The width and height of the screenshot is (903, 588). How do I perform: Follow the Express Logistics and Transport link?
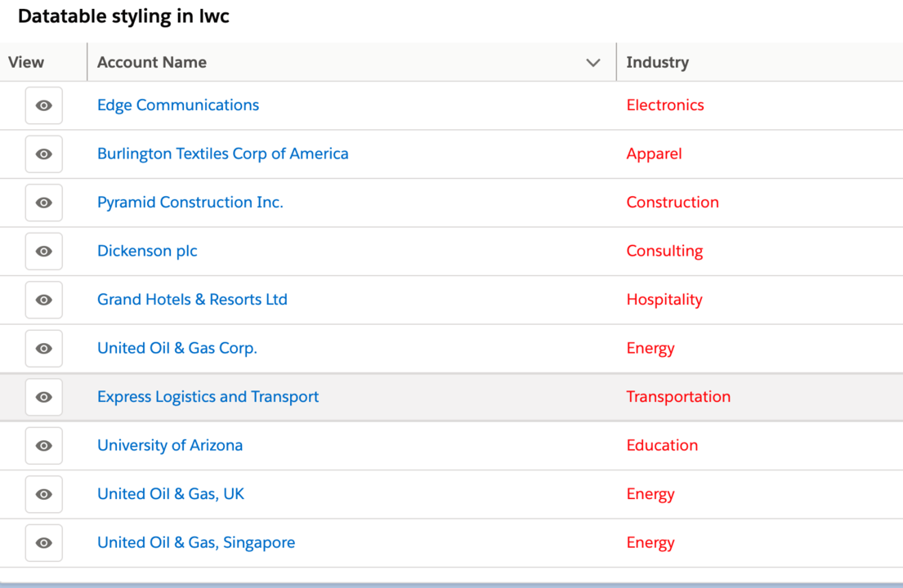click(x=208, y=397)
